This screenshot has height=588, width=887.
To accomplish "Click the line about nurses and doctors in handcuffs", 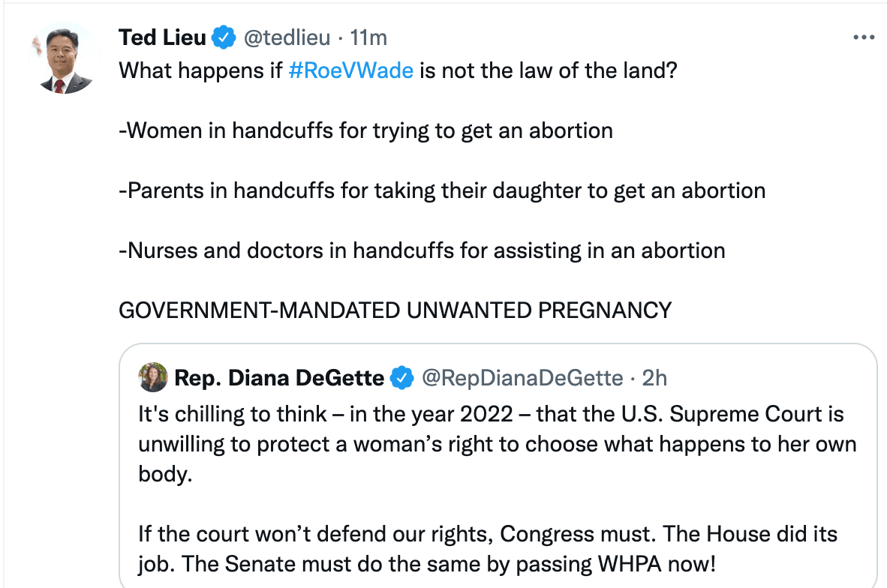I will click(x=420, y=250).
